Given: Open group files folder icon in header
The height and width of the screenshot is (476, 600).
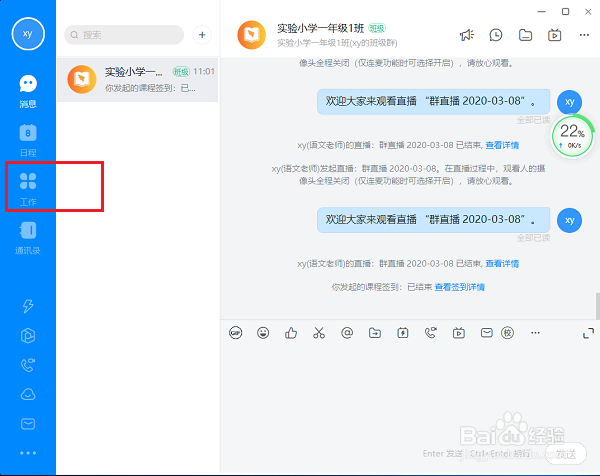Looking at the screenshot, I should tap(525, 35).
